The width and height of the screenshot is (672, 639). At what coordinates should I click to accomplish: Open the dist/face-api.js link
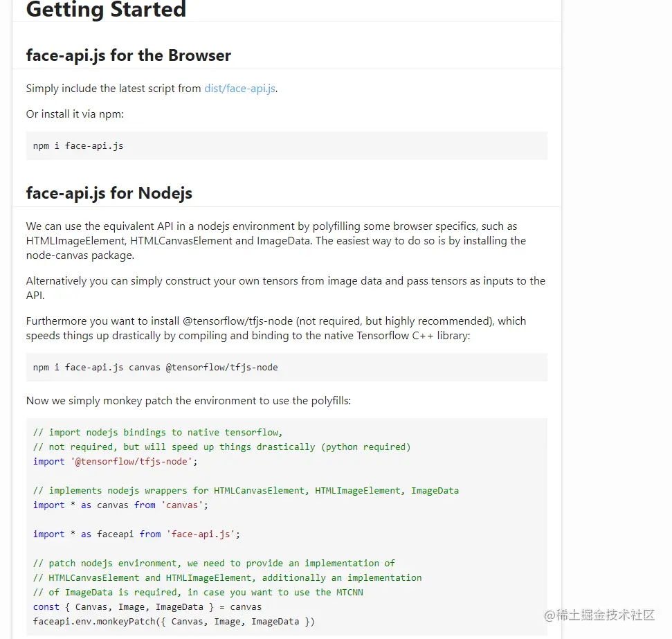(x=239, y=89)
